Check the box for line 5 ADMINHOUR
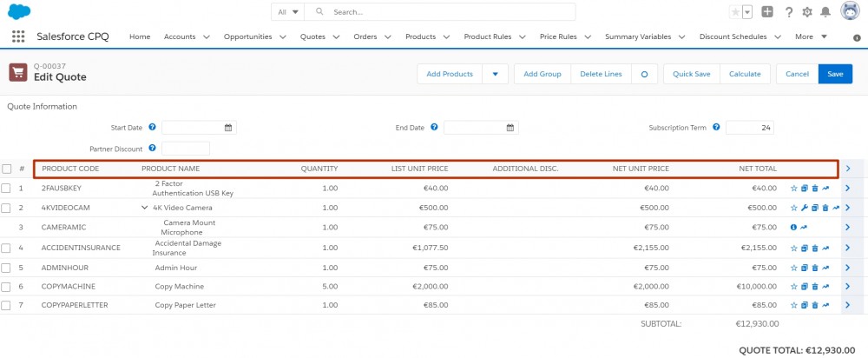 pos(6,268)
